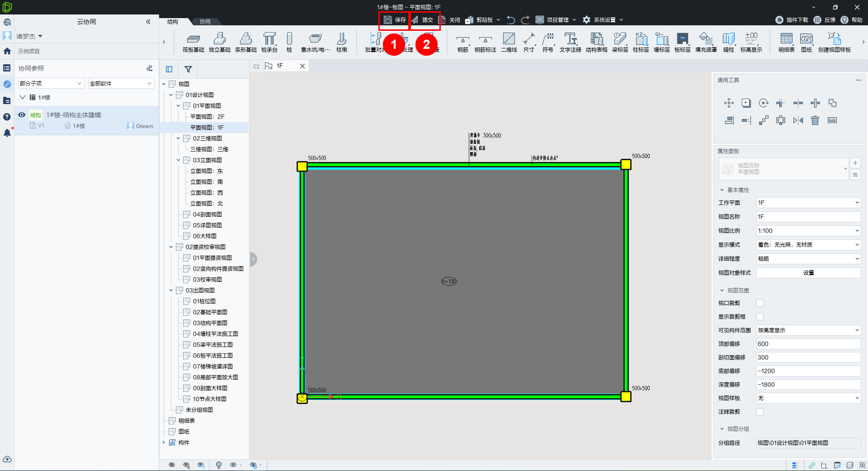Screen dimensions: 868x471
Task: Click the 顶部偏移 600 input field
Action: click(x=808, y=344)
